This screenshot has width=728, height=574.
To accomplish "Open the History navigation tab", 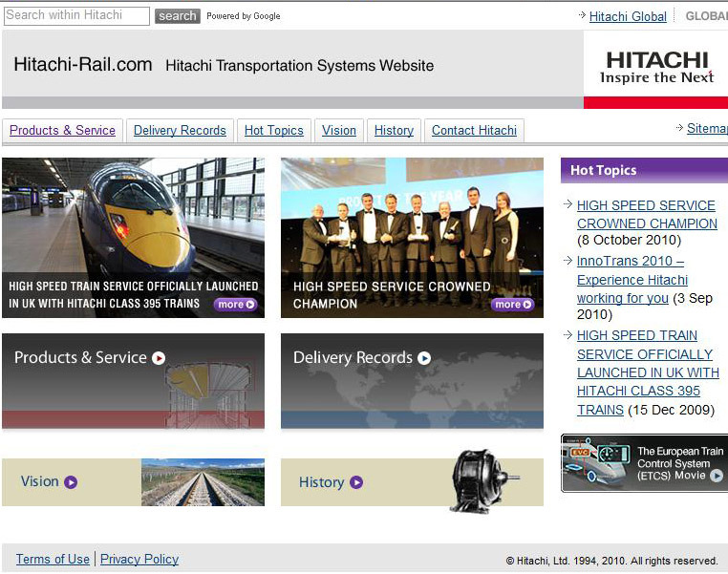I will pos(394,131).
